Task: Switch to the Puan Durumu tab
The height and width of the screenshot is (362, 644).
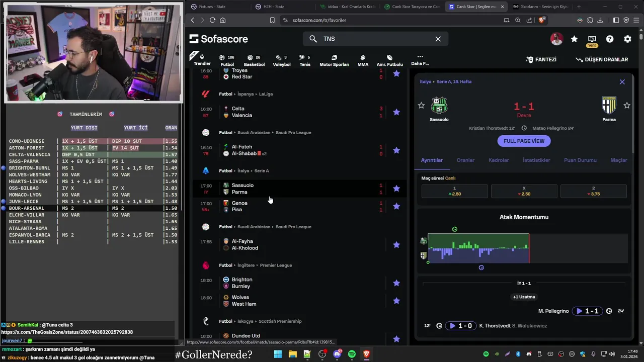Action: click(580, 160)
